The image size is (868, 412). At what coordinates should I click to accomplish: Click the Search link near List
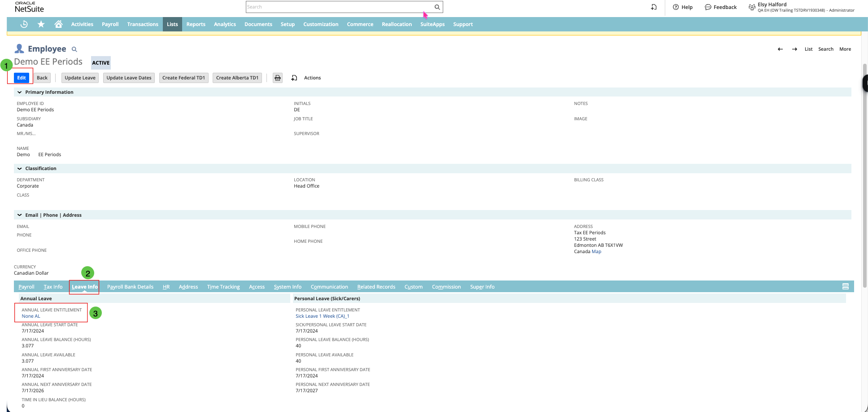pos(826,49)
